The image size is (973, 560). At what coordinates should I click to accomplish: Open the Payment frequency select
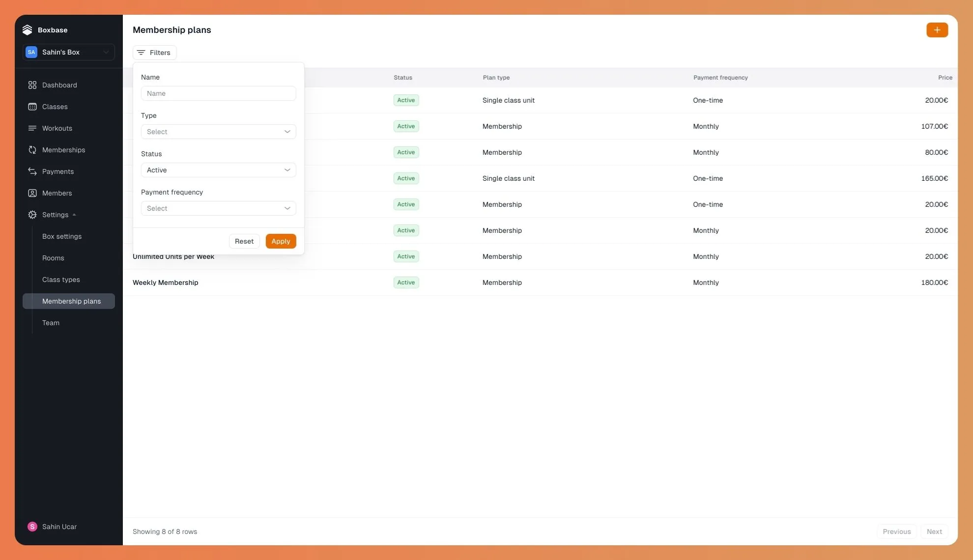coord(218,208)
